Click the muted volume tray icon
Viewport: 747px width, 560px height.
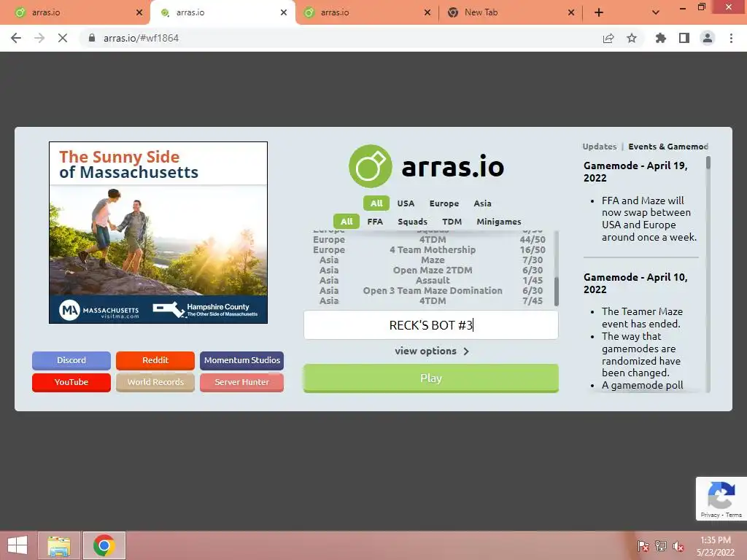coord(678,546)
